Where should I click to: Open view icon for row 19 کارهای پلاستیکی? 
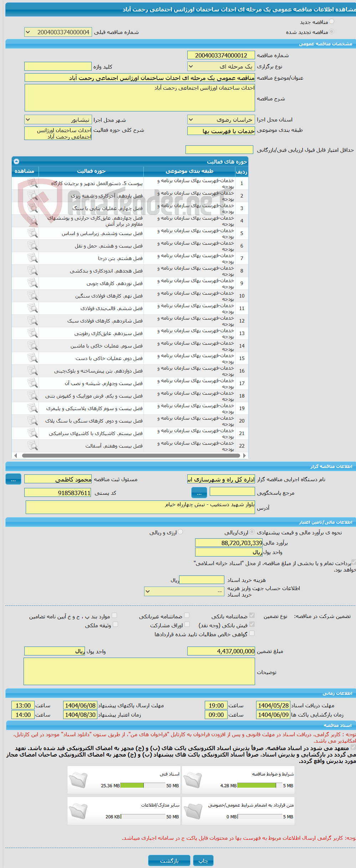[32, 408]
